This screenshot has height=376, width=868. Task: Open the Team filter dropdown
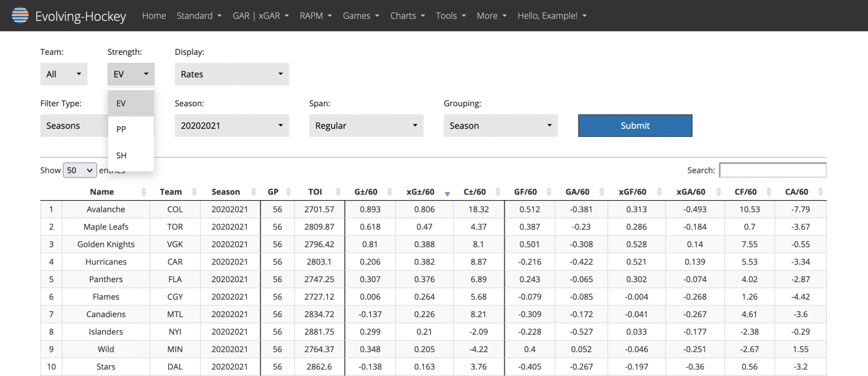[63, 74]
